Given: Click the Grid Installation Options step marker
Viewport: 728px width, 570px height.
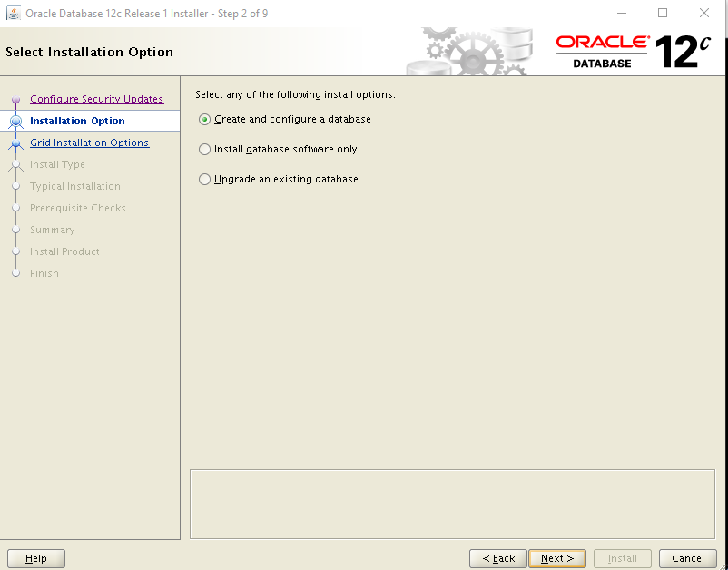Looking at the screenshot, I should pos(15,143).
